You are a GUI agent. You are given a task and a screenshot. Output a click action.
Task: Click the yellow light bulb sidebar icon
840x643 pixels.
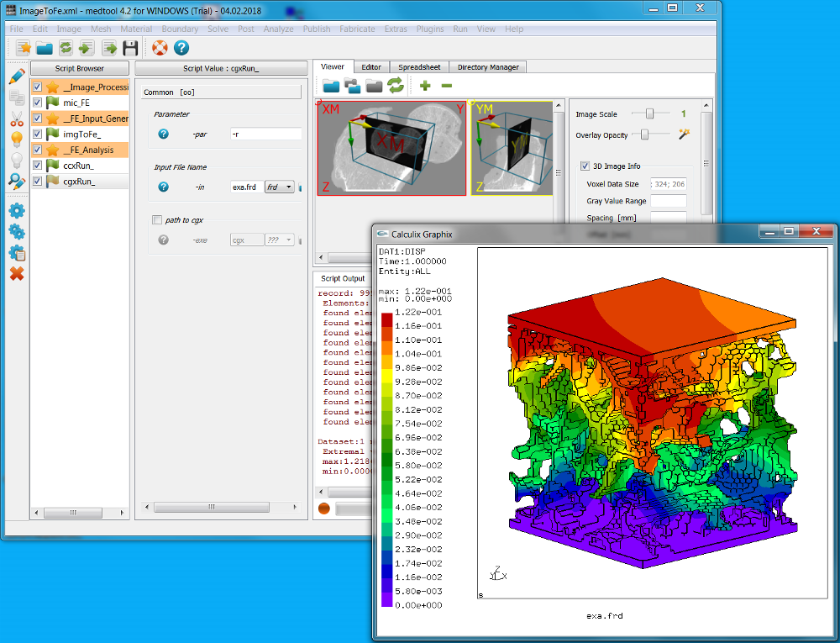(17, 140)
